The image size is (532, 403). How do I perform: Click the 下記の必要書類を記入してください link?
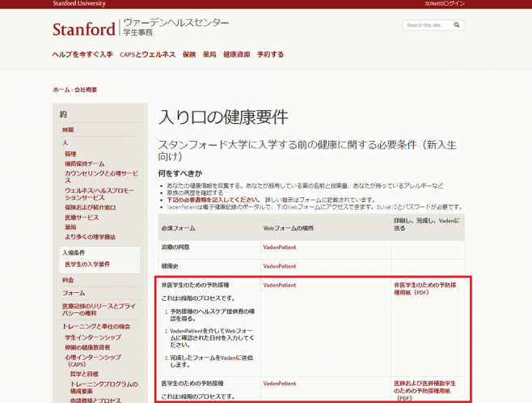pos(213,200)
